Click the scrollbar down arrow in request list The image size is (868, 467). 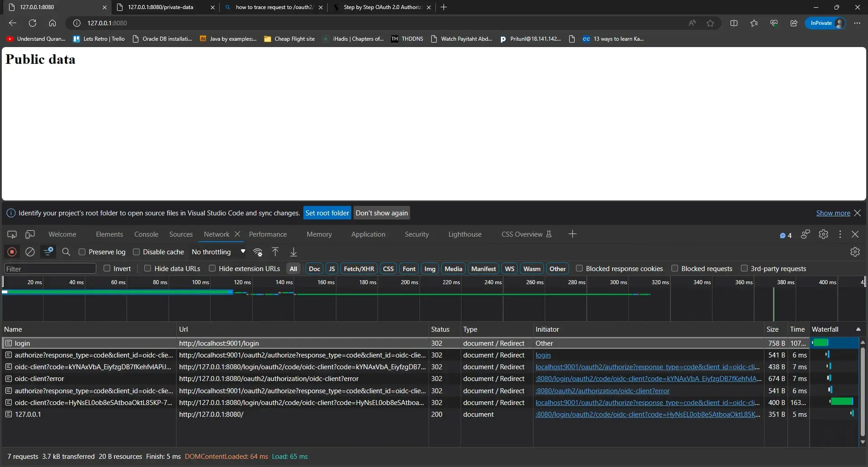[x=863, y=442]
